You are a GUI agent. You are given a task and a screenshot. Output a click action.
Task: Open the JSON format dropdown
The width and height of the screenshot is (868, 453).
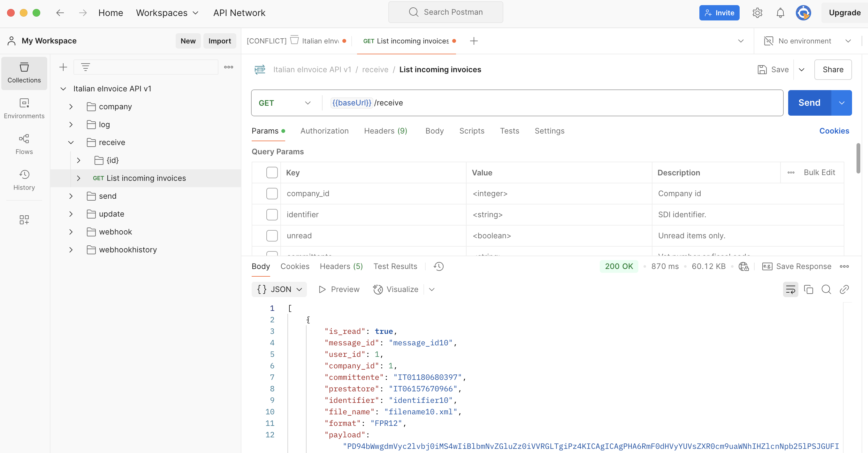pyautogui.click(x=279, y=289)
